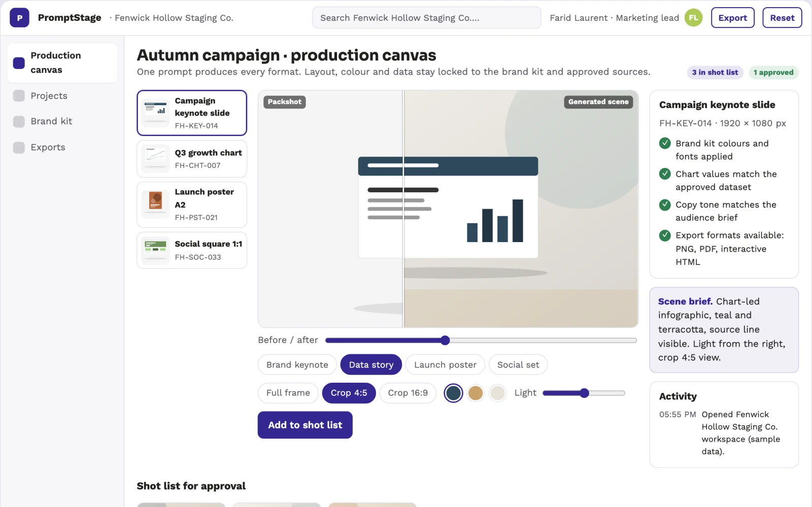The width and height of the screenshot is (812, 507).
Task: Click the check icon beside Chart values match
Action: click(665, 174)
